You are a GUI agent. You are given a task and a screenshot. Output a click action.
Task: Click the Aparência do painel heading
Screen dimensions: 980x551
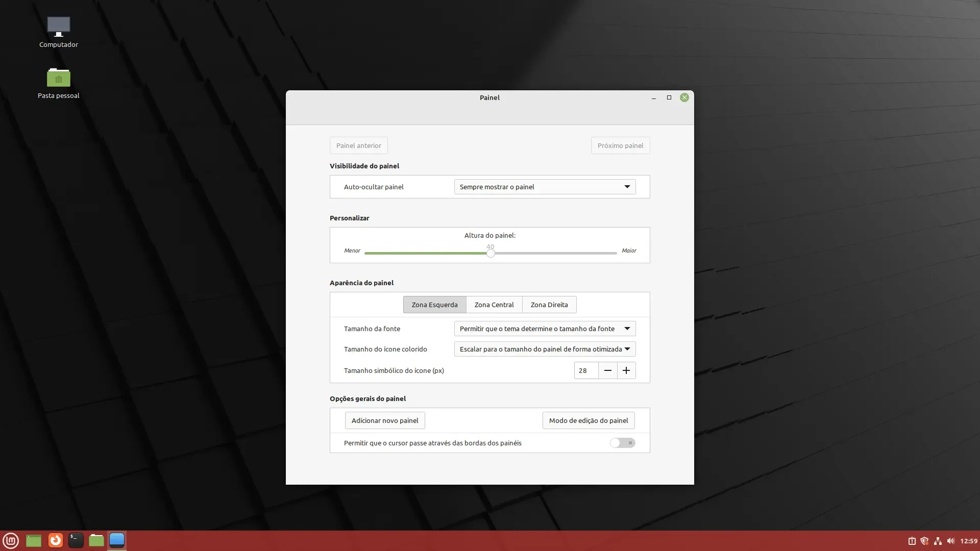[361, 283]
